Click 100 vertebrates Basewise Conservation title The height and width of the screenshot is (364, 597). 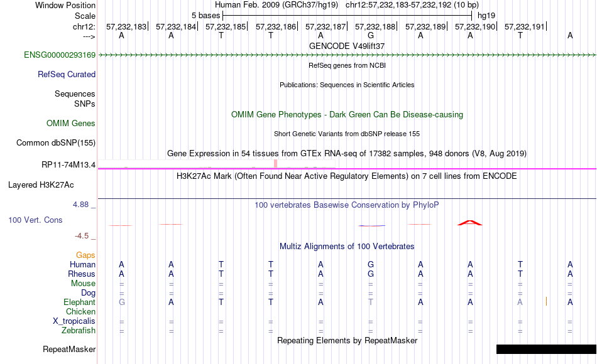(347, 205)
